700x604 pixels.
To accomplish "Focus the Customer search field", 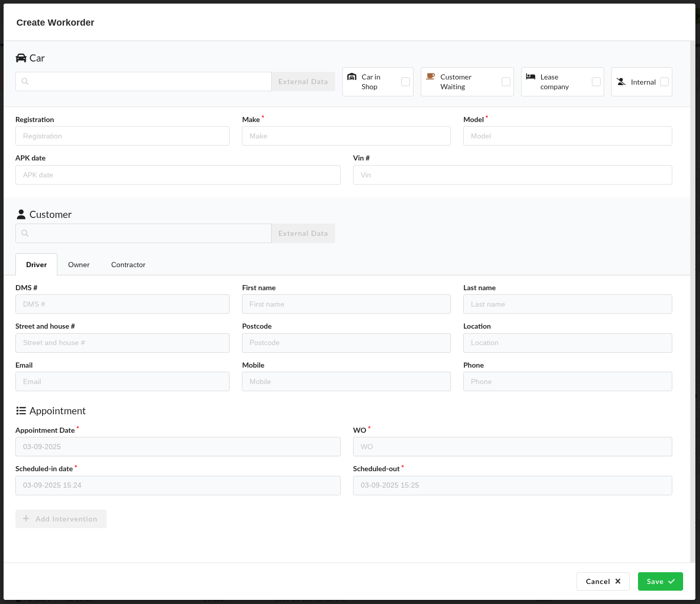I will (x=143, y=233).
